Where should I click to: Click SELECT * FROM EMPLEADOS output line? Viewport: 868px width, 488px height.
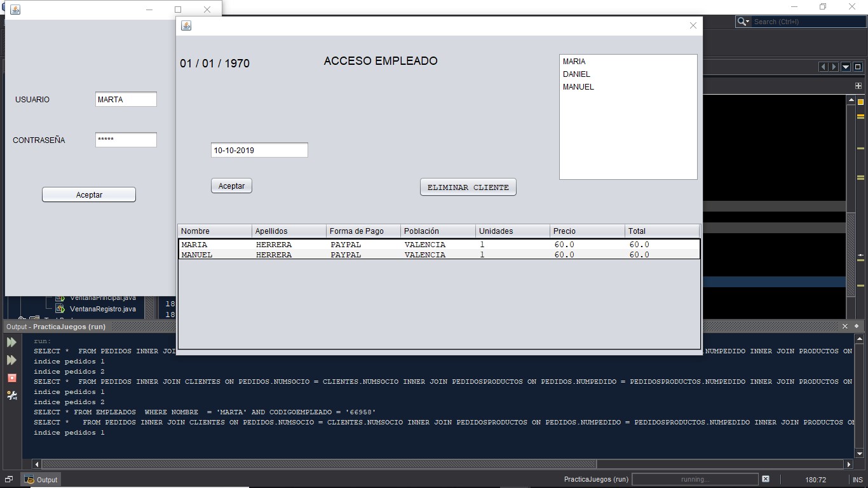pyautogui.click(x=205, y=412)
